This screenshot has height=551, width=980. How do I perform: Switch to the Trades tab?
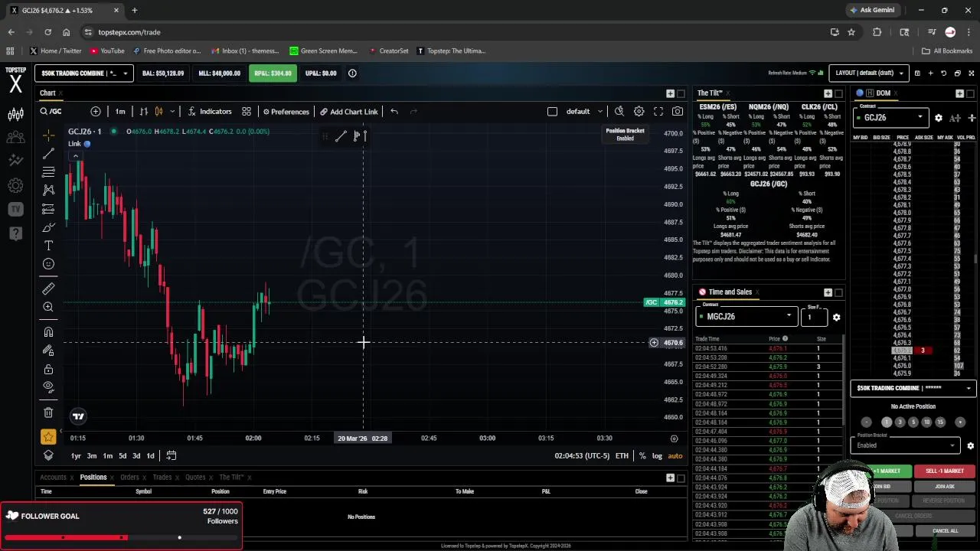coord(162,478)
